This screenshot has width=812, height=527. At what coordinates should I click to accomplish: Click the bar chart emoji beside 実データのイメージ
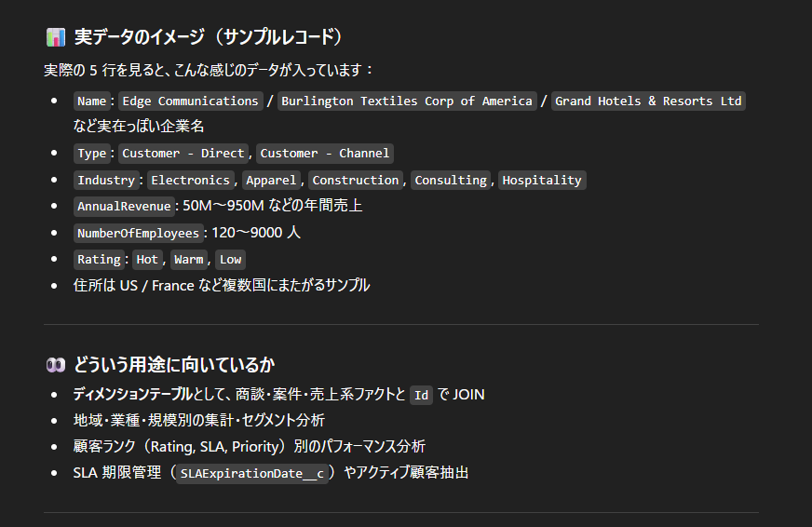[x=56, y=37]
